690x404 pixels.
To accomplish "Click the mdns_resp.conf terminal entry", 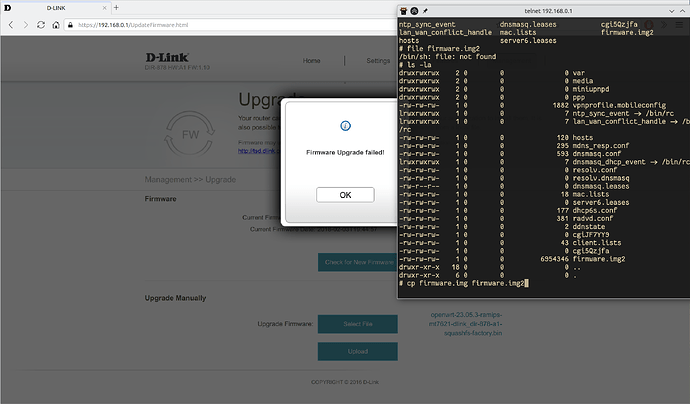I will [x=601, y=146].
